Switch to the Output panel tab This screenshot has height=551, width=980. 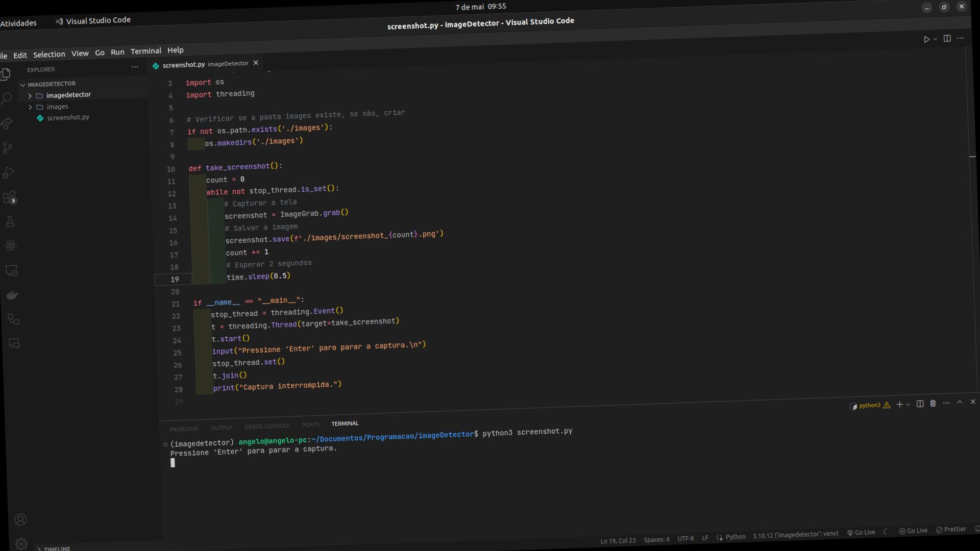[221, 428]
